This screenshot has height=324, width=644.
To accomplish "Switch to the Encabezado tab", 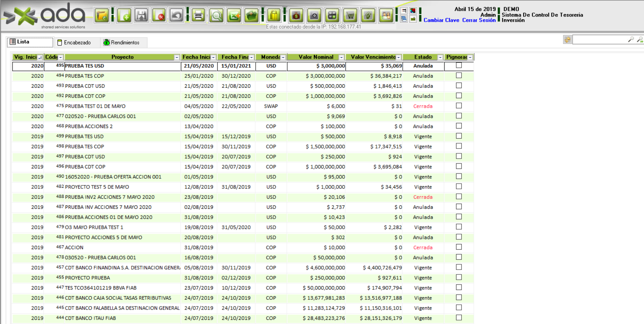I will [74, 42].
